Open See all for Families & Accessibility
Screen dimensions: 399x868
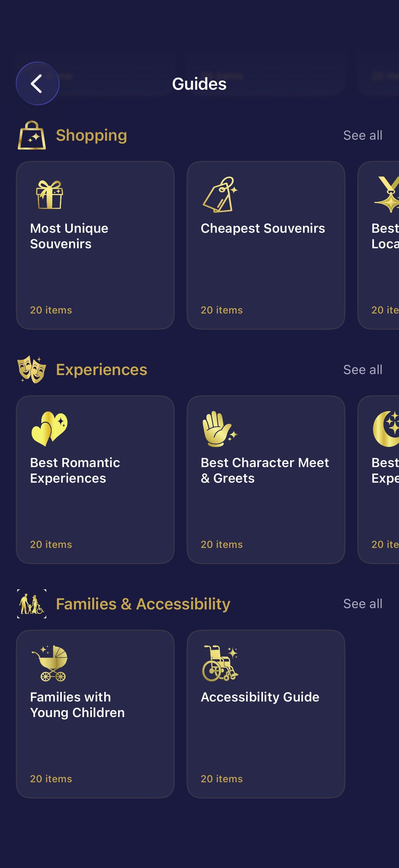(x=362, y=603)
